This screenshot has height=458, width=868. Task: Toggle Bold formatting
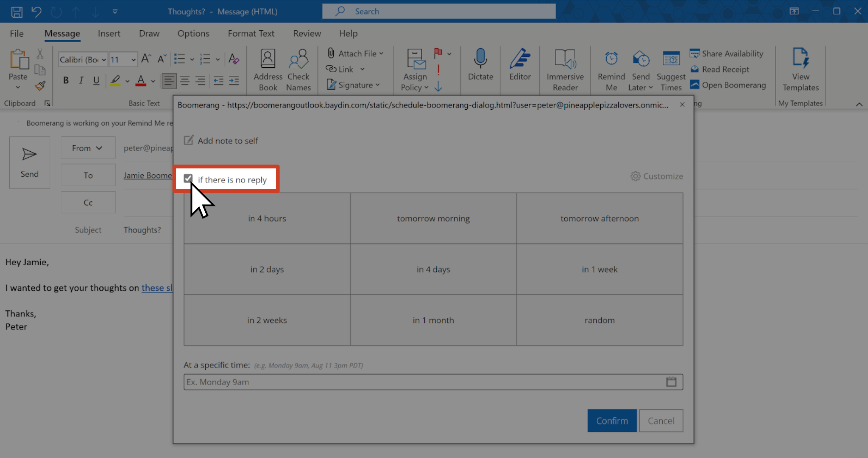(x=66, y=80)
